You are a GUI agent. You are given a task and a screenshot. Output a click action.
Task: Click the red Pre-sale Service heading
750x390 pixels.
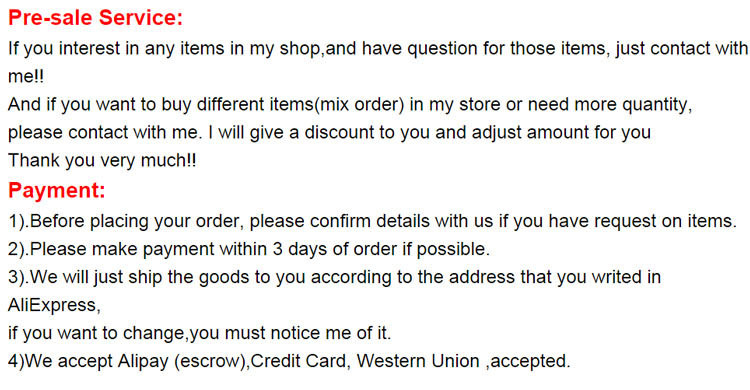point(96,18)
